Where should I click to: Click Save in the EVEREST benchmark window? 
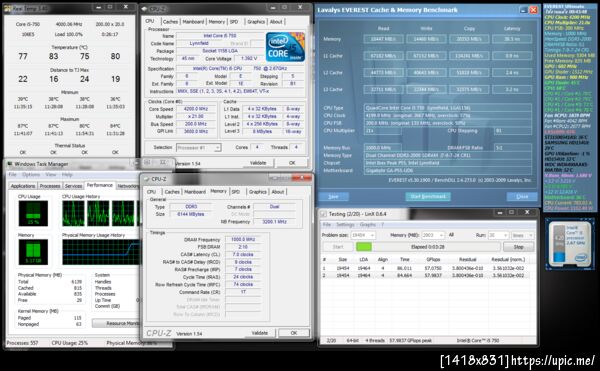point(333,197)
